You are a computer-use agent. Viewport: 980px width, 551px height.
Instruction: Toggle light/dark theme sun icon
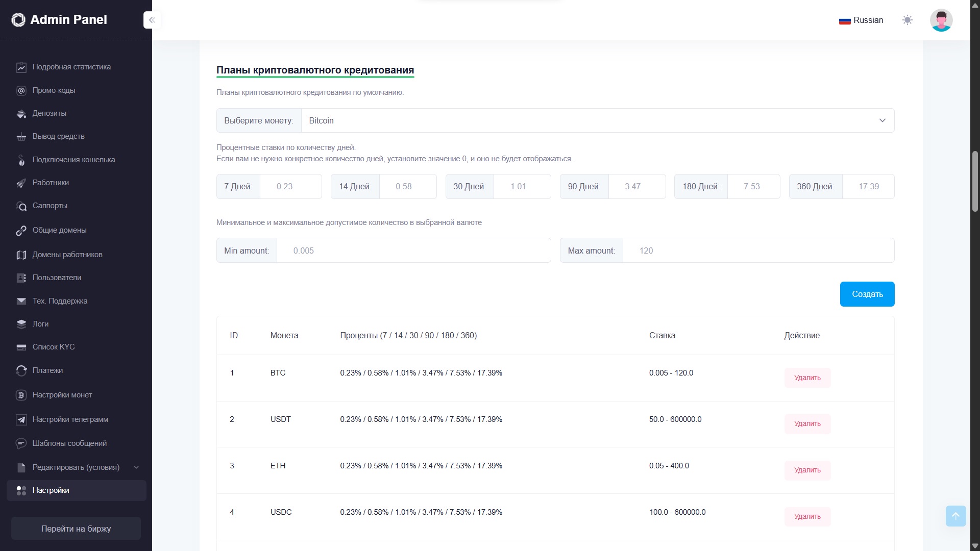(x=907, y=20)
